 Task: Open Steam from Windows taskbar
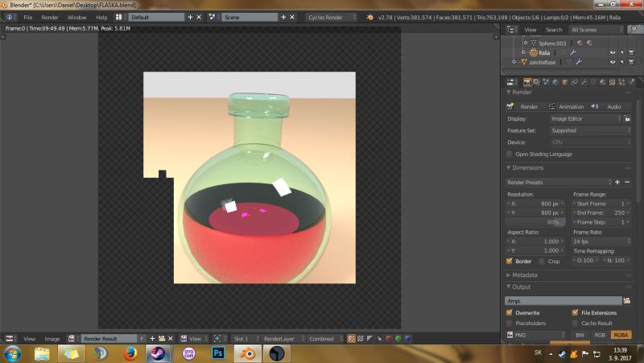(158, 353)
